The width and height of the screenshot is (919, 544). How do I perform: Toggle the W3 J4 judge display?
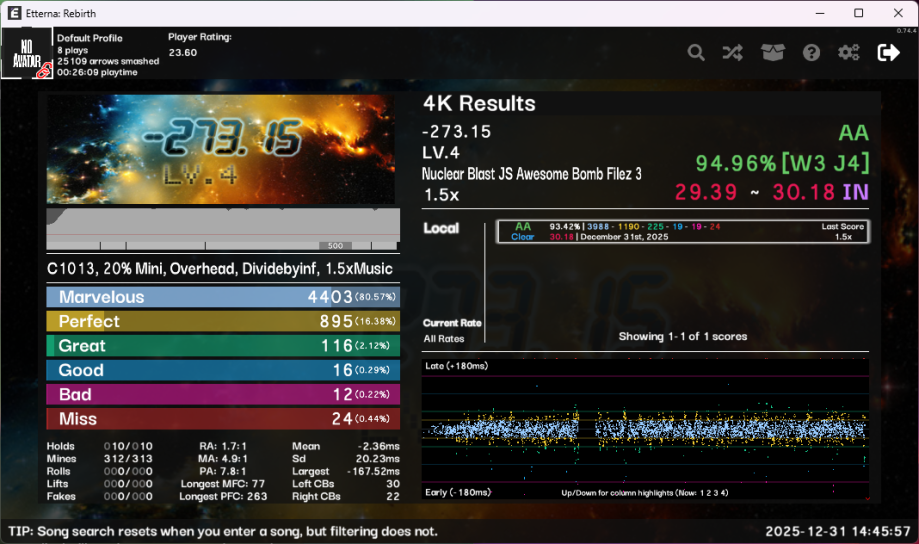825,163
